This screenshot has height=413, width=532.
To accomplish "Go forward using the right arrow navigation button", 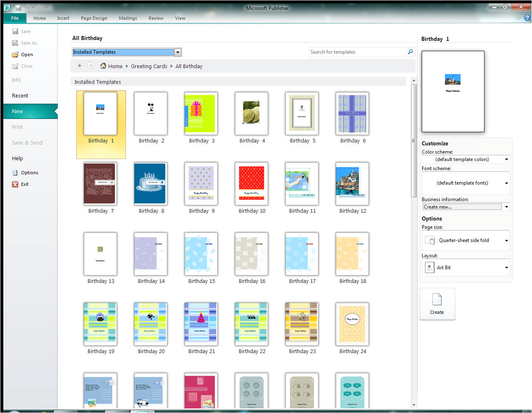I will click(x=90, y=66).
